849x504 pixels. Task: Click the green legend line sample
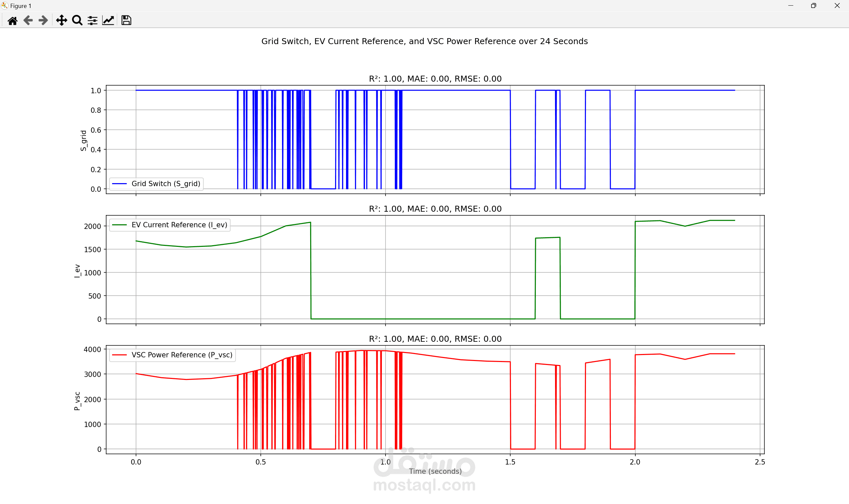pos(119,225)
